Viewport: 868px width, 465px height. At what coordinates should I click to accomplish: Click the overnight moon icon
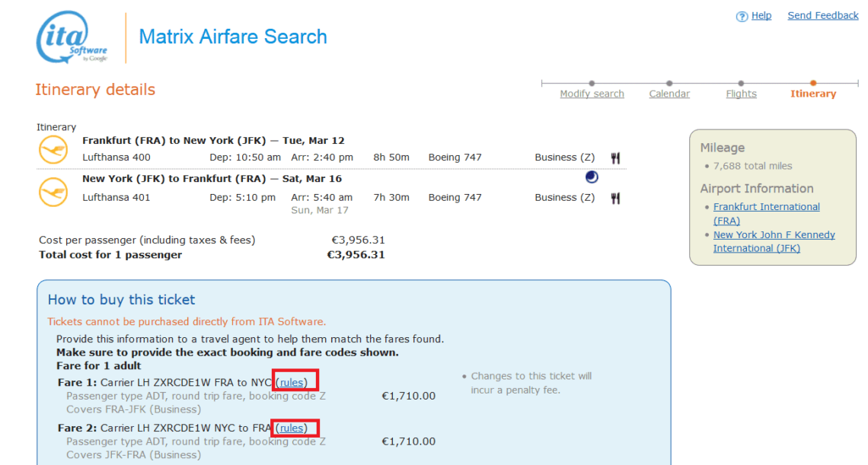tap(592, 177)
